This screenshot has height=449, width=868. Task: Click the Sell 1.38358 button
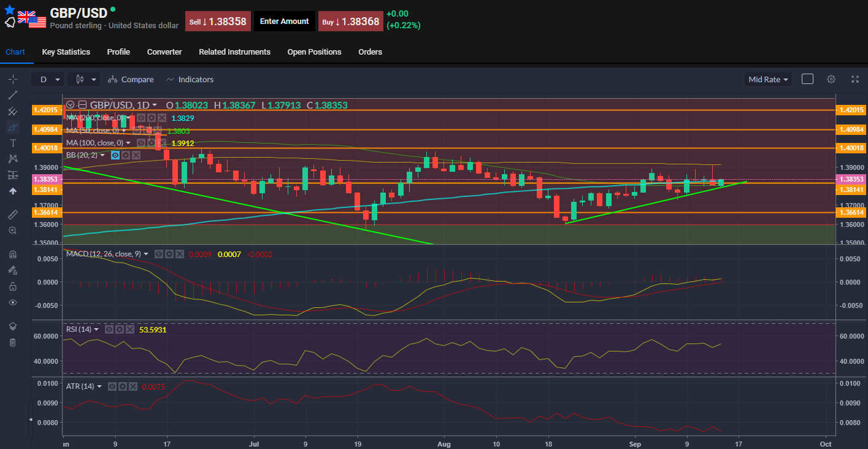click(218, 21)
